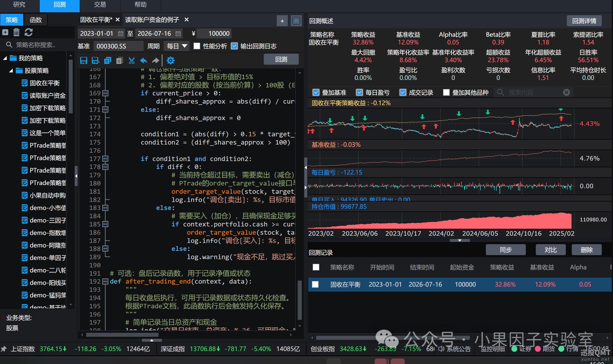Open the 每日 period dropdown
The image size is (613, 364).
click(177, 46)
